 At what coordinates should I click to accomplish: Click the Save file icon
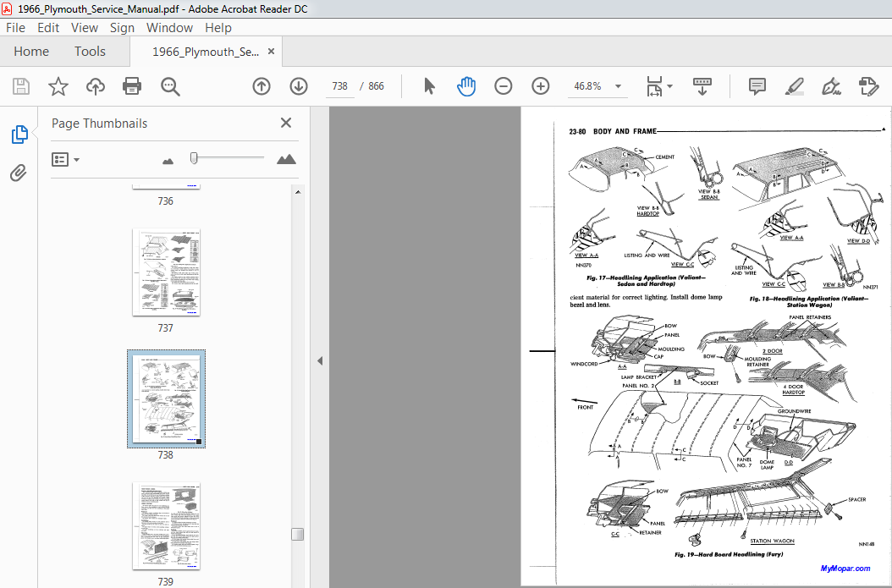pyautogui.click(x=21, y=86)
